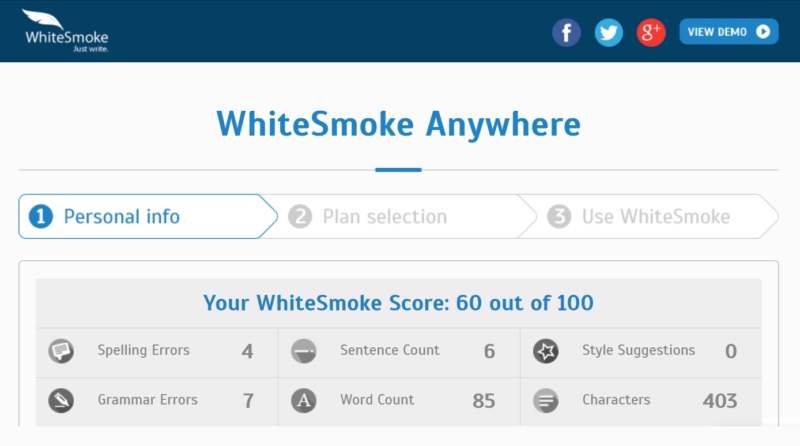This screenshot has height=446, width=800.
Task: Click the 'Sentence Count' label
Action: click(x=390, y=350)
